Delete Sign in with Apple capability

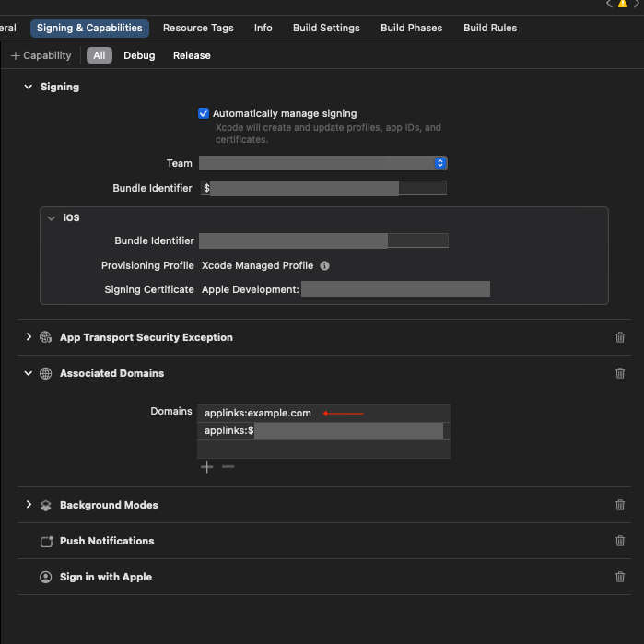620,577
